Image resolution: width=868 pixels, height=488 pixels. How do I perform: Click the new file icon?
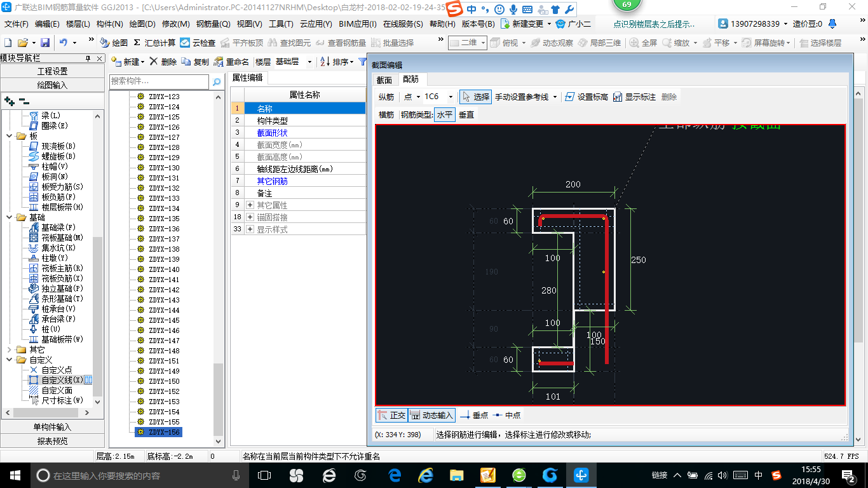point(8,43)
